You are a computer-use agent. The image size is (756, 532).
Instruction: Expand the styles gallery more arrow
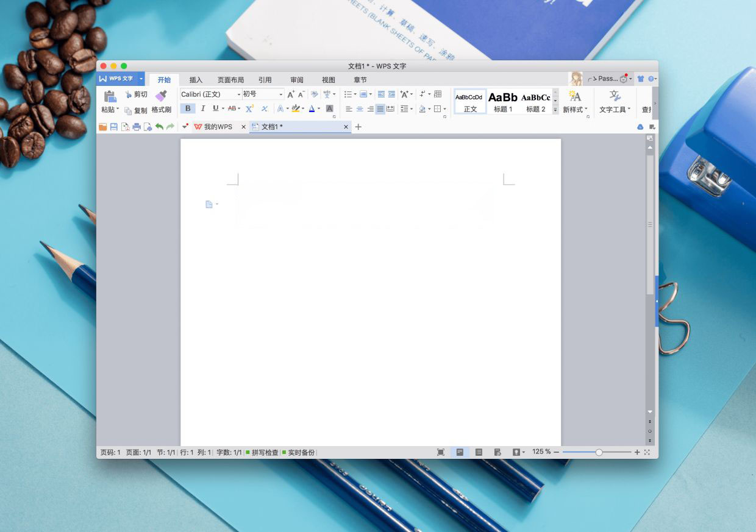555,110
